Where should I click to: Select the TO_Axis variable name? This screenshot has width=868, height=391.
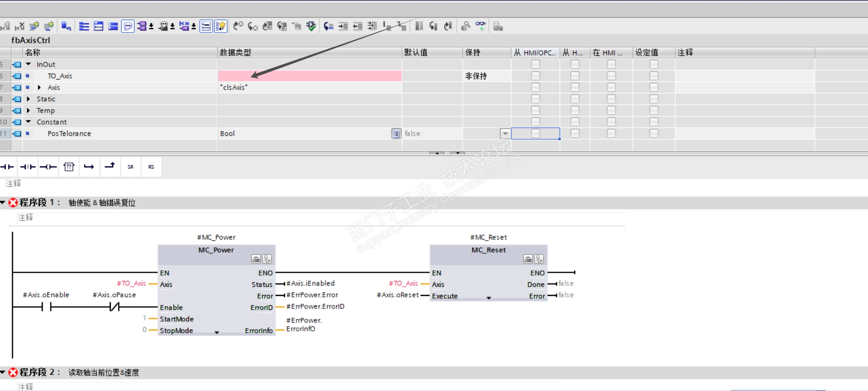pyautogui.click(x=60, y=76)
